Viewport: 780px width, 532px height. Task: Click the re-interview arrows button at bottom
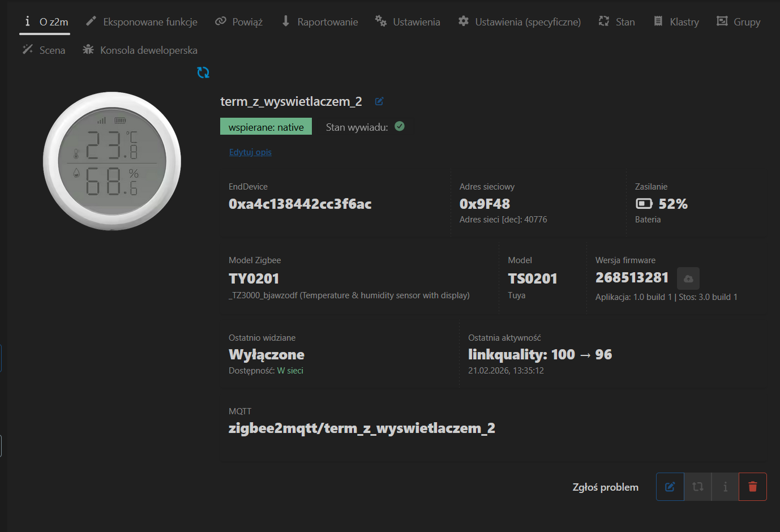click(698, 487)
